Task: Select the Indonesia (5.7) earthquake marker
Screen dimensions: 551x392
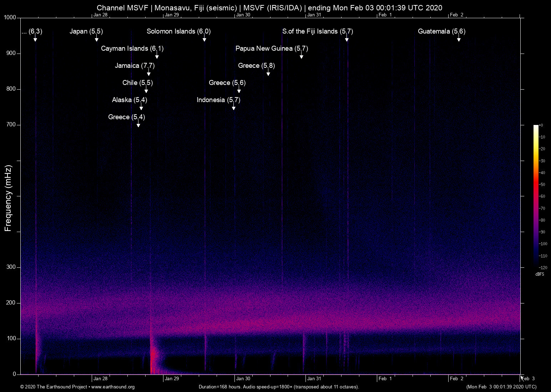Action: [219, 100]
